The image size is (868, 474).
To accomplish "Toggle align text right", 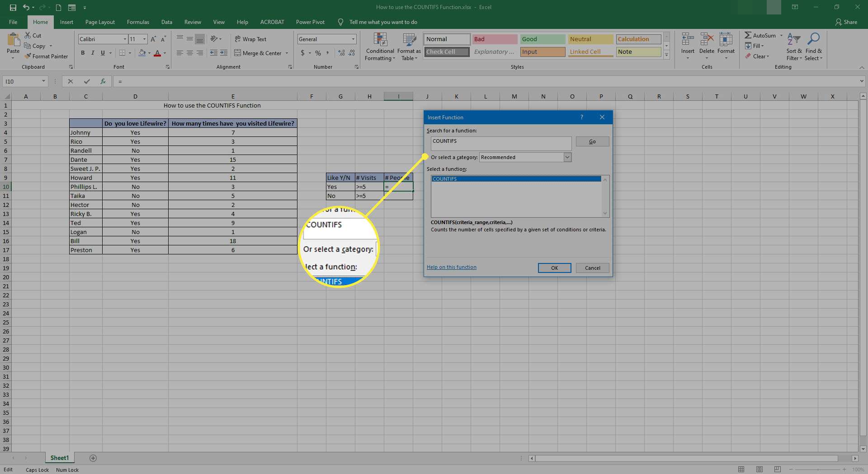I will [200, 53].
